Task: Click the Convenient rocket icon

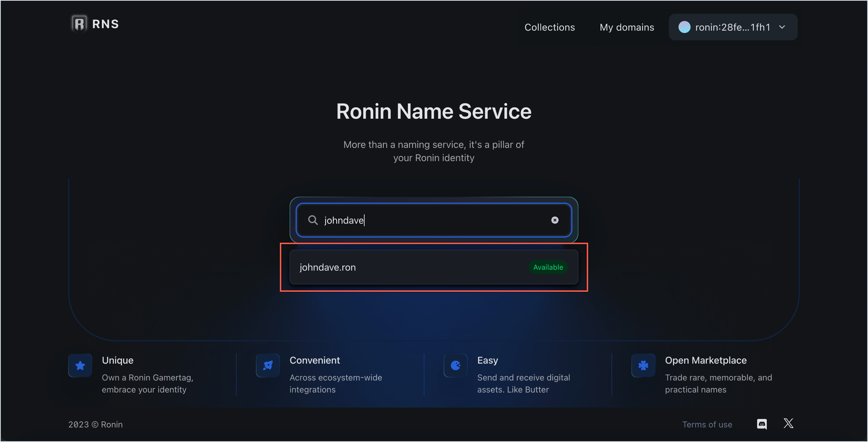Action: [x=268, y=365]
